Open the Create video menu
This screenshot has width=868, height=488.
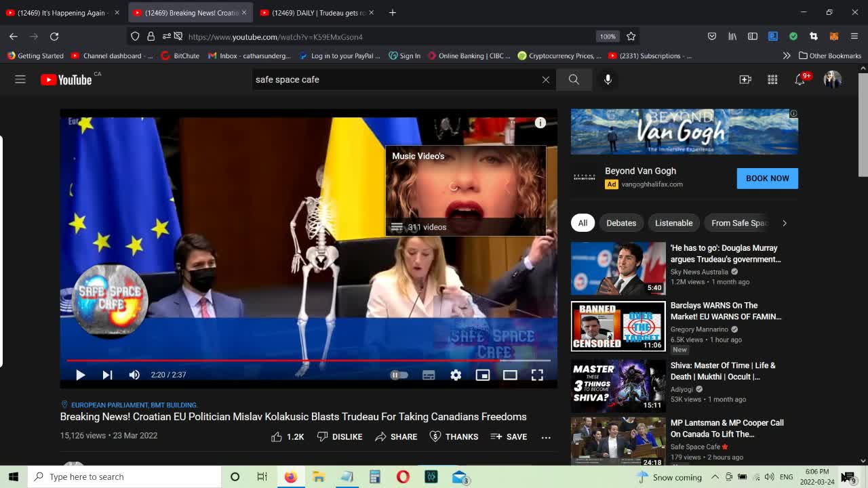pos(745,79)
